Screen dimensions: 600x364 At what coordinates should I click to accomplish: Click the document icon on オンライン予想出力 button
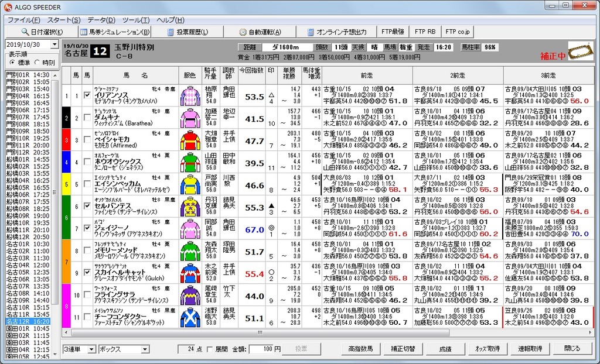[311, 32]
